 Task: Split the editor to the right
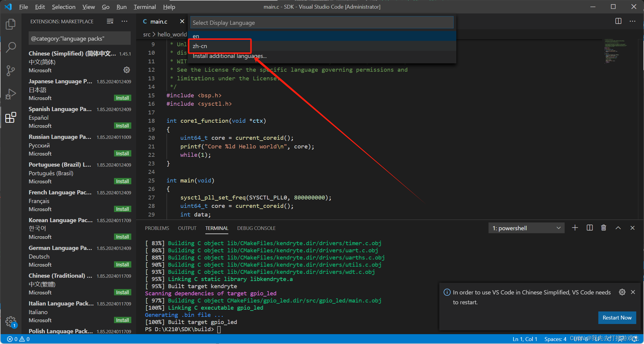(x=618, y=21)
